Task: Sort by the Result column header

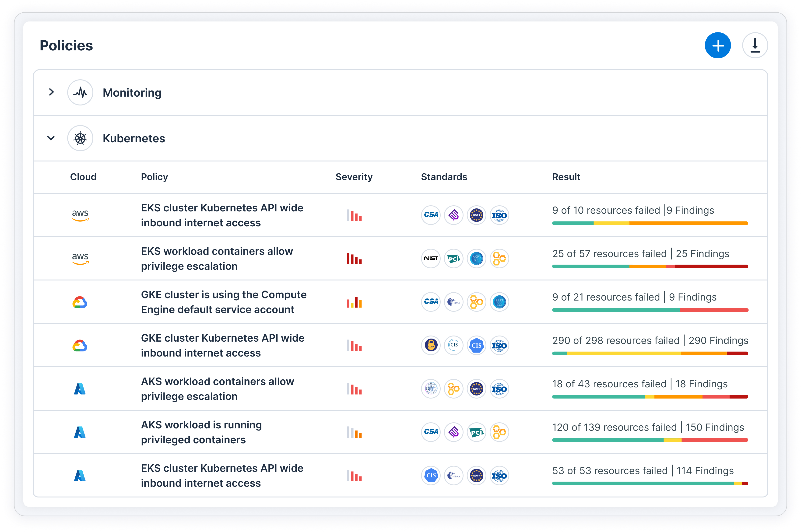Action: point(566,177)
